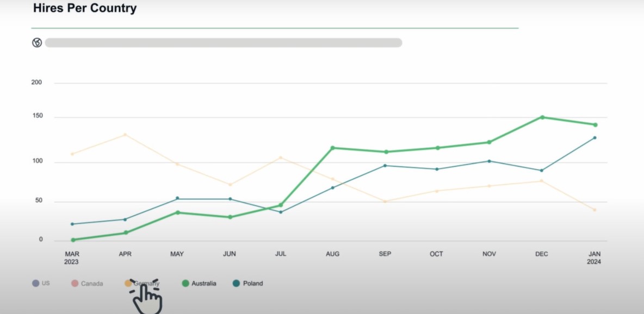
Task: Show the Canada series via legend label
Action: click(x=91, y=284)
